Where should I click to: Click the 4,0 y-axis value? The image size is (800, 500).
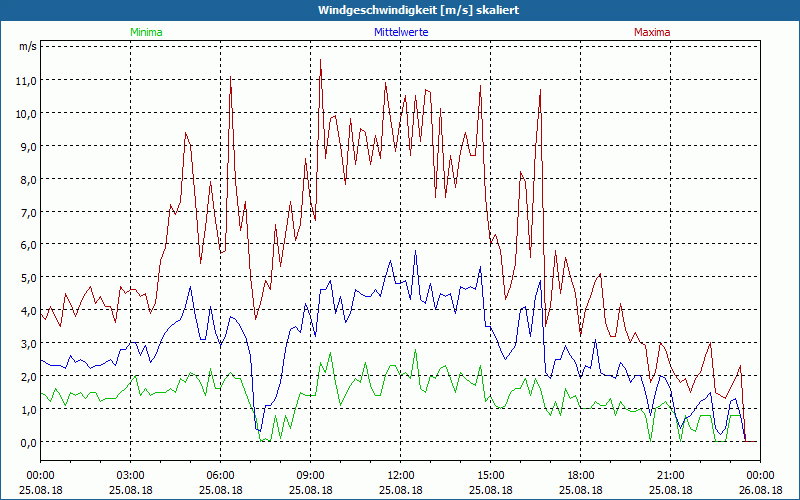point(28,310)
